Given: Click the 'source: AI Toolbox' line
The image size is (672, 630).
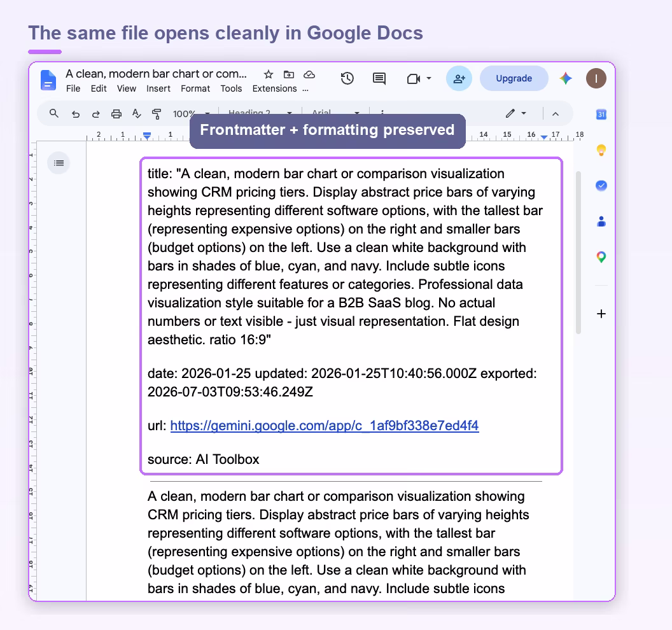Looking at the screenshot, I should click(x=204, y=459).
